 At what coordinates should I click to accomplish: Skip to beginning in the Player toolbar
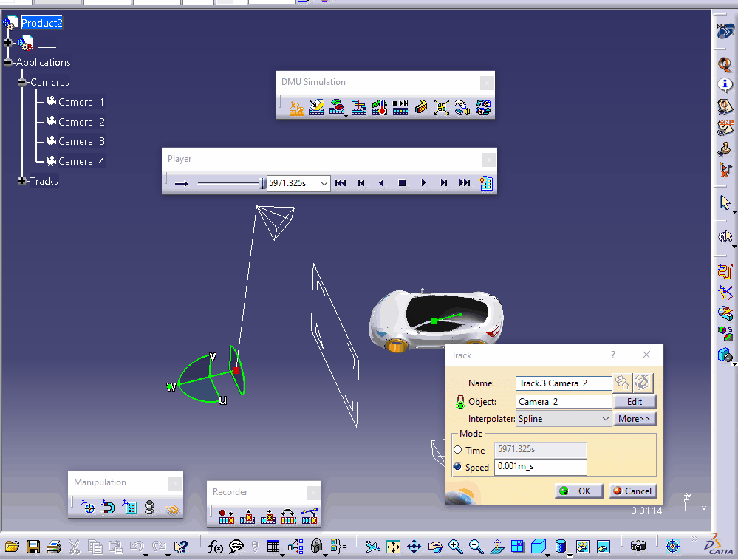click(x=341, y=183)
